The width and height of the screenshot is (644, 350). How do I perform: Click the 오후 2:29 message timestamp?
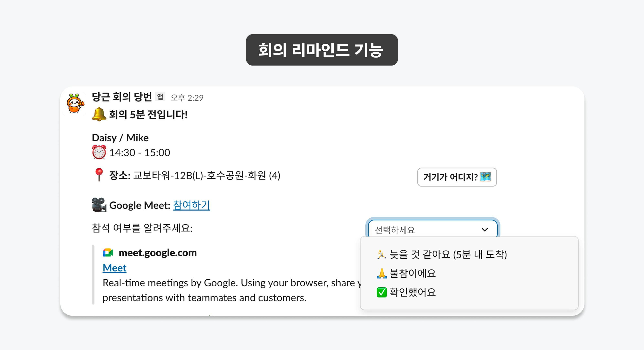pyautogui.click(x=187, y=98)
